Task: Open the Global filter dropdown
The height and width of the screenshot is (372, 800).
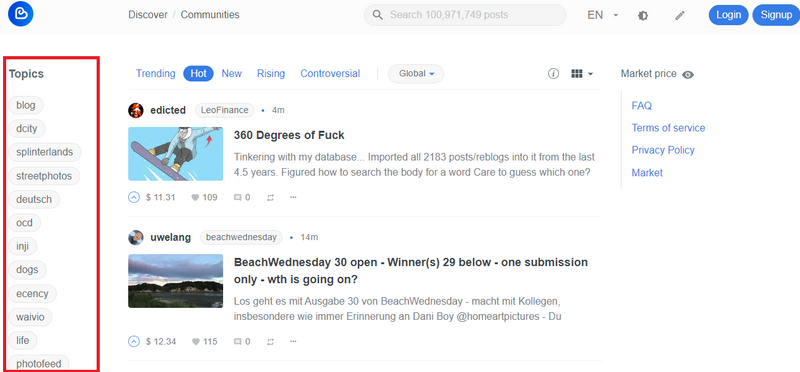Action: pos(416,73)
